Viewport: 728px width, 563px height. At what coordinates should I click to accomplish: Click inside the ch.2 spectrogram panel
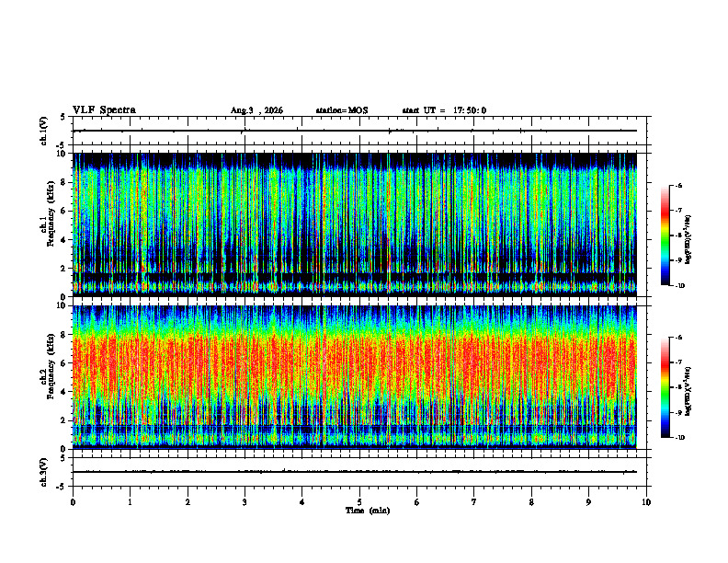[x=355, y=377]
